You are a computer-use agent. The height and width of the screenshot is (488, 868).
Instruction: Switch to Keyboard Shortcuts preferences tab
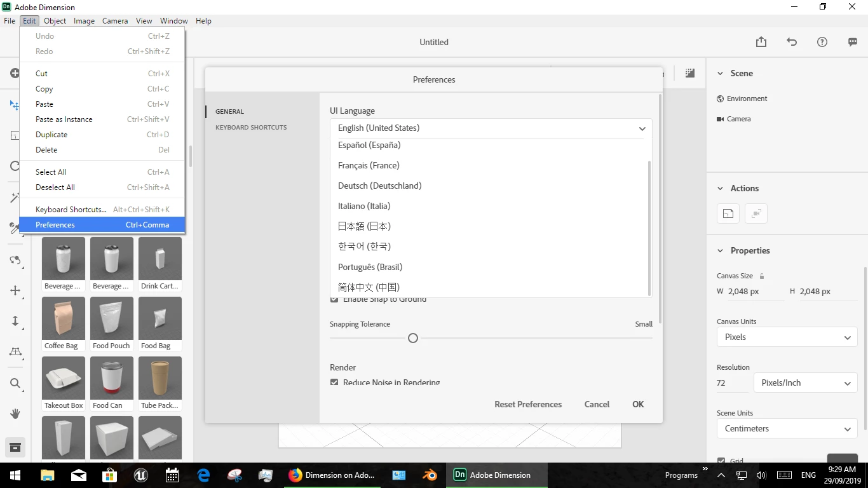coord(251,127)
